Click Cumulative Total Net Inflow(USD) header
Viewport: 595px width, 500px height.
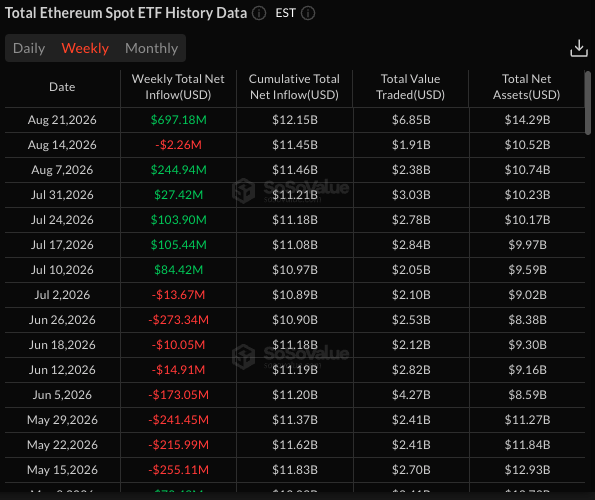(x=294, y=87)
